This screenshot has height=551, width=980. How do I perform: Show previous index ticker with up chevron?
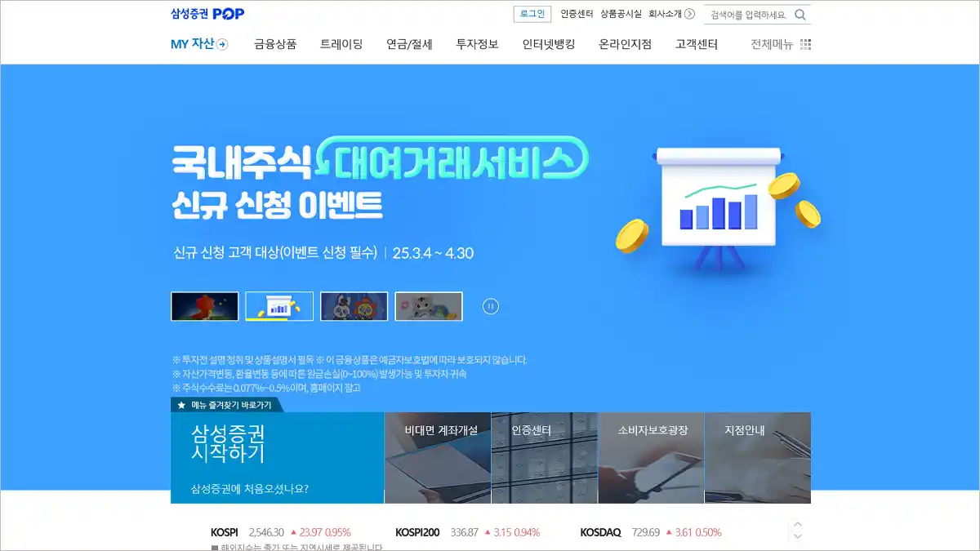coord(798,524)
